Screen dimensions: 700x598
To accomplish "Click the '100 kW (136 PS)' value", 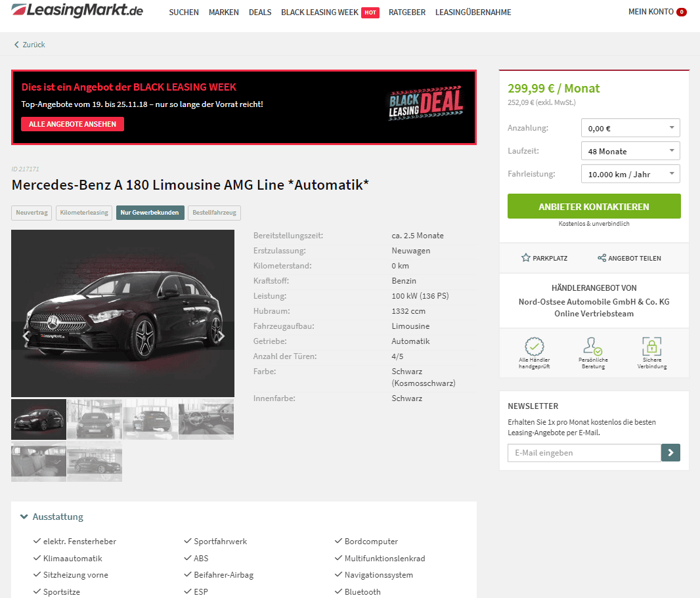I will tap(420, 296).
